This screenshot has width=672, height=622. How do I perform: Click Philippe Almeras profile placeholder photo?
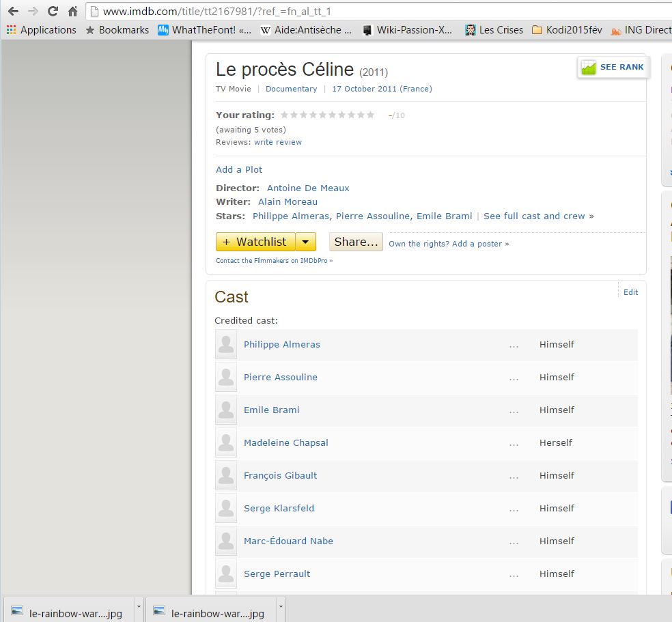tap(226, 345)
